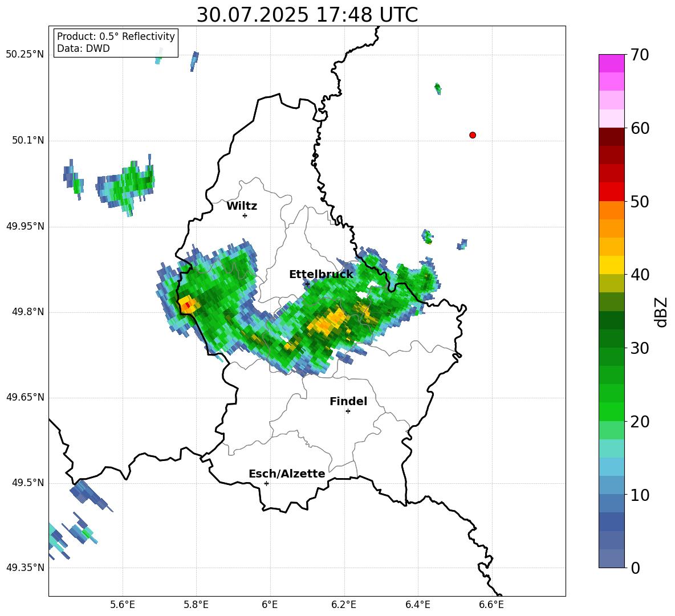The width and height of the screenshot is (675, 616).
Task: Click the colorbar tick label '70'
Action: pos(640,55)
